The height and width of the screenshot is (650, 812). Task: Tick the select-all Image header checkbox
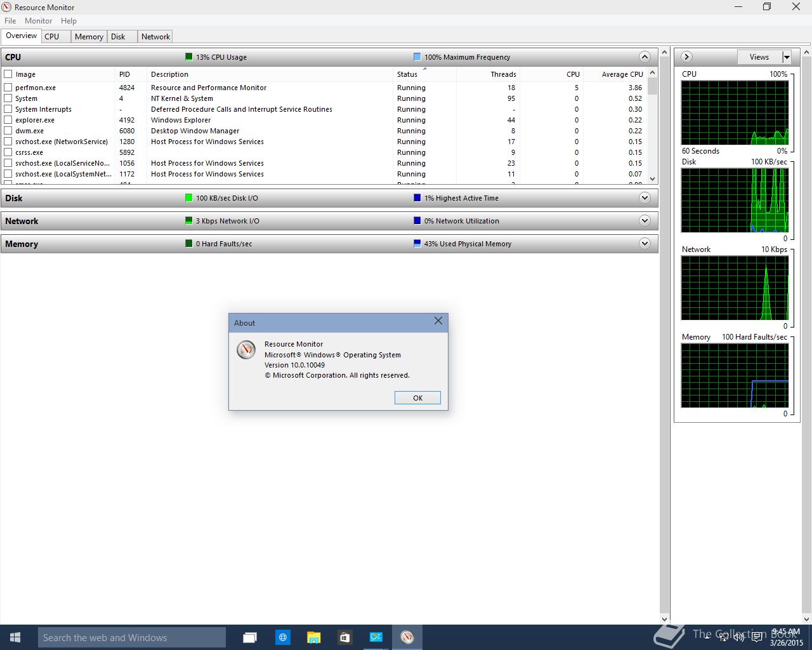8,74
